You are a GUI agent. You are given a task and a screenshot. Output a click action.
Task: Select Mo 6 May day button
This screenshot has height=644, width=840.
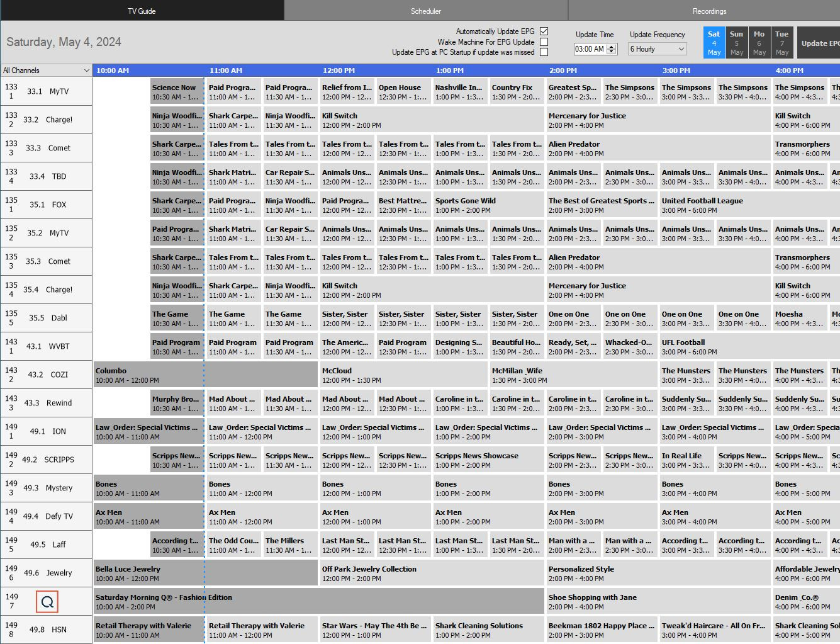[759, 43]
